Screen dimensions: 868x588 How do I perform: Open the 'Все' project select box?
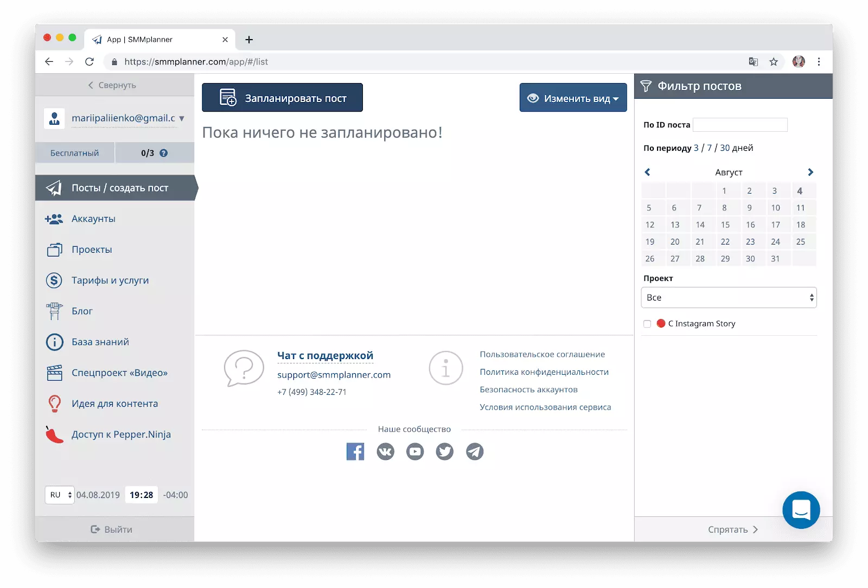click(x=729, y=297)
